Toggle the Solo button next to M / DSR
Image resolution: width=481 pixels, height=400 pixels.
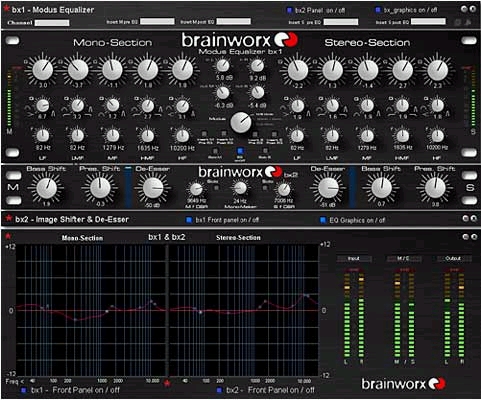click(216, 188)
